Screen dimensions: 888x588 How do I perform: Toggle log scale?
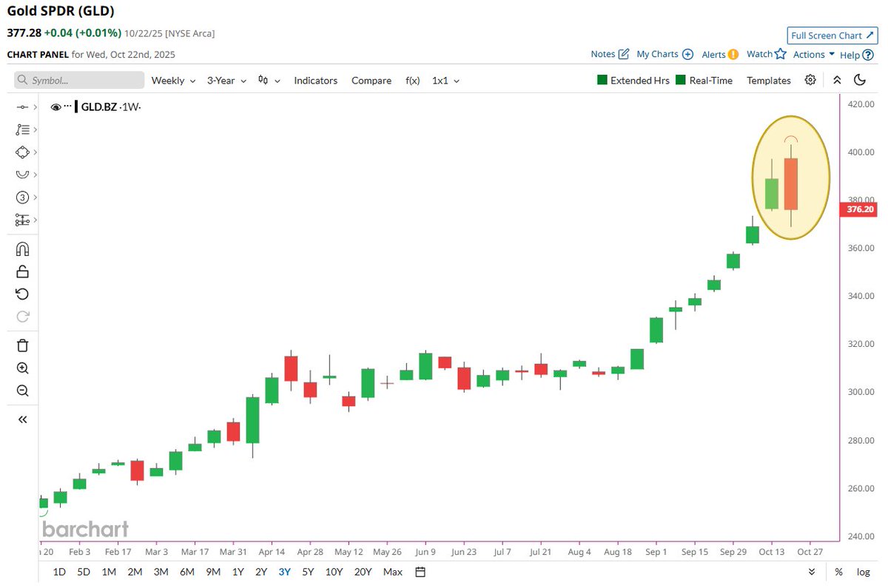pyautogui.click(x=863, y=572)
